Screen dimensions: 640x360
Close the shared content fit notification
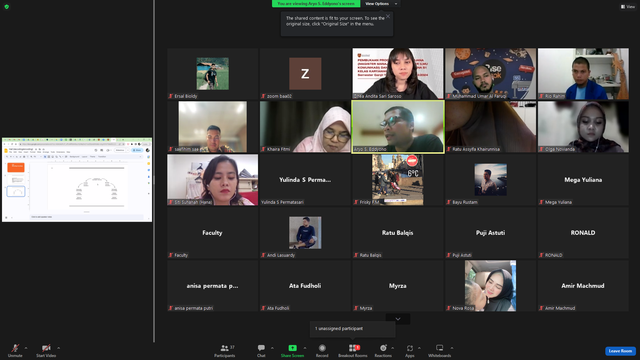click(388, 16)
